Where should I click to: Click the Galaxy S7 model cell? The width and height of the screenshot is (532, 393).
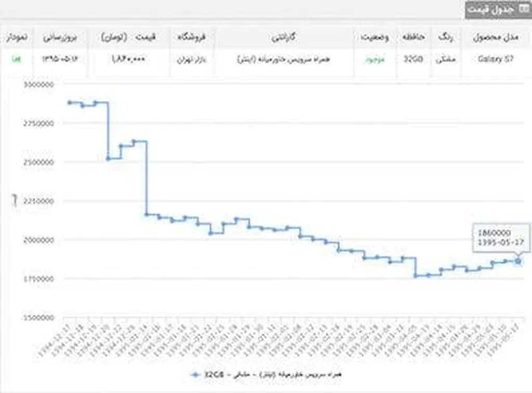[x=495, y=59]
